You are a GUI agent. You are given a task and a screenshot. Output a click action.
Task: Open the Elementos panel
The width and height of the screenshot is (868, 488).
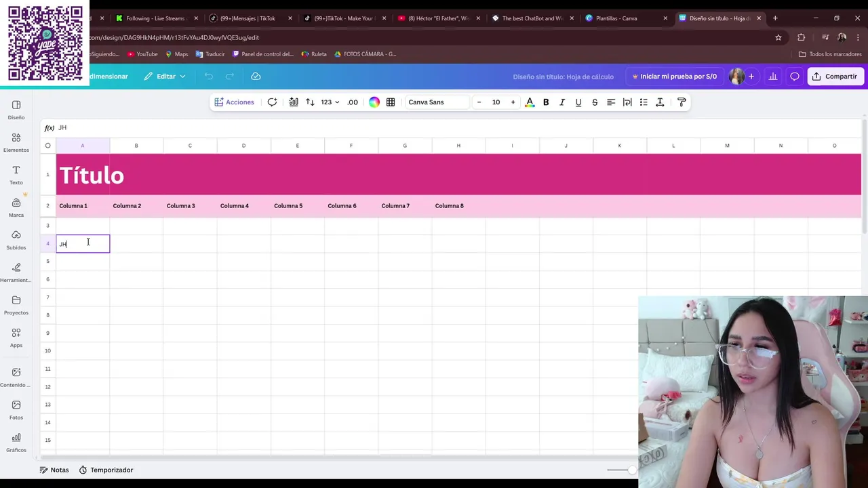(x=16, y=142)
